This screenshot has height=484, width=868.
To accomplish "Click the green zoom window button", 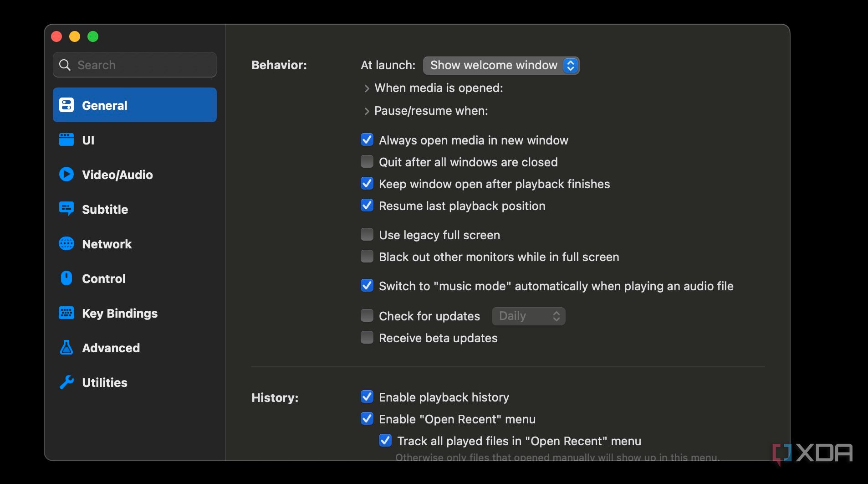I will tap(93, 36).
